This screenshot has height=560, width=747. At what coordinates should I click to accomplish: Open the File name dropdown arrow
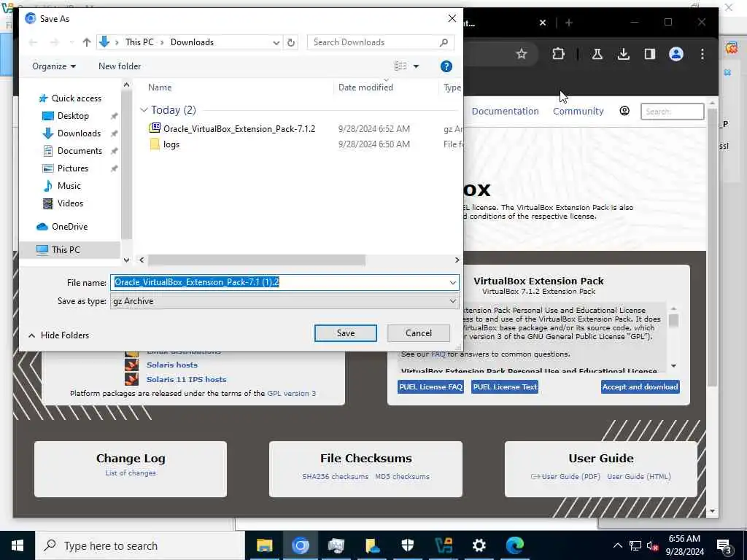coord(452,282)
